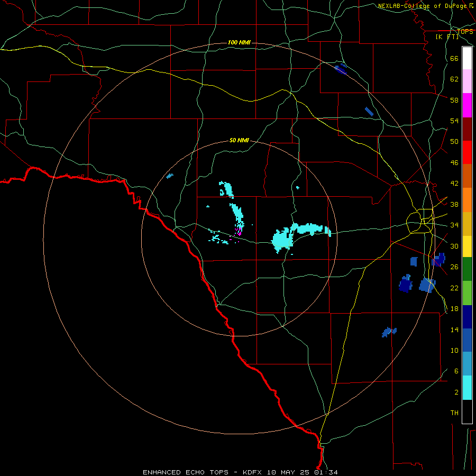Screen dimensions: 476x476
Task: Click the legend value 66
Action: (x=454, y=58)
